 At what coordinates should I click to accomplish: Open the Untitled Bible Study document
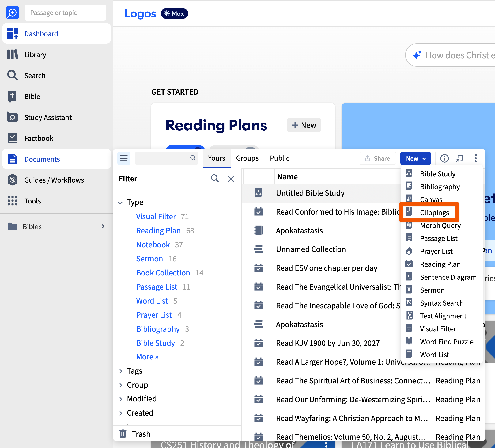[x=310, y=193]
